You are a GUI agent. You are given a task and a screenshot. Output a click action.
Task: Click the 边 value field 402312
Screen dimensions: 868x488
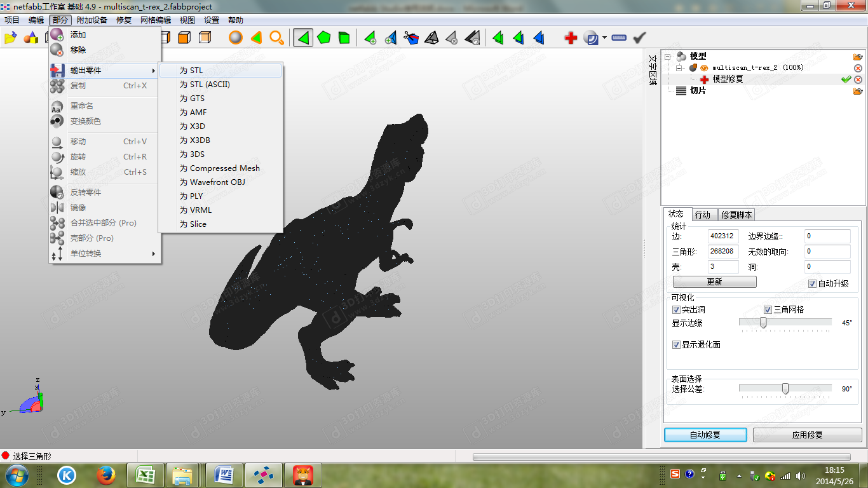tap(723, 236)
